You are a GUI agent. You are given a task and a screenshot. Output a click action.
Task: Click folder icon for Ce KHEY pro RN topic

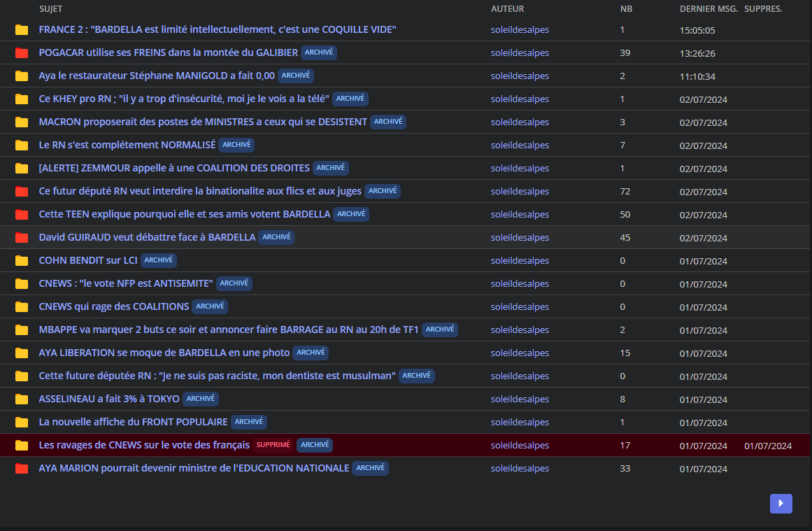tap(22, 99)
